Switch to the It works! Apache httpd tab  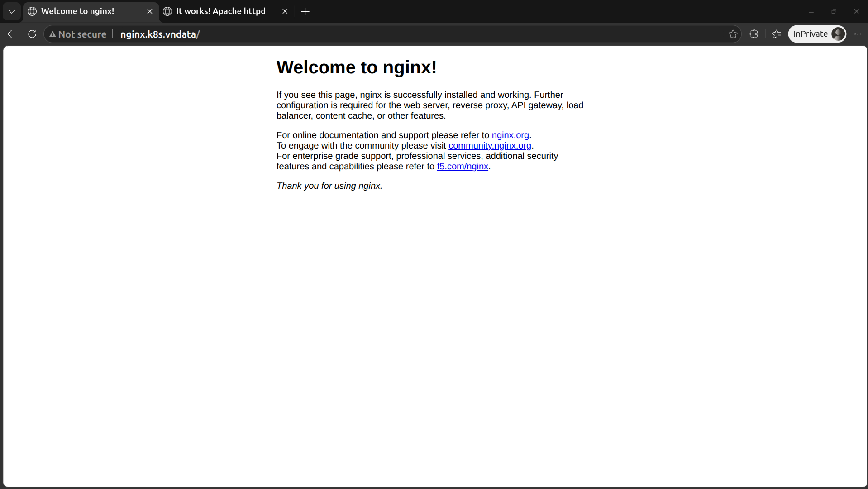coord(226,11)
